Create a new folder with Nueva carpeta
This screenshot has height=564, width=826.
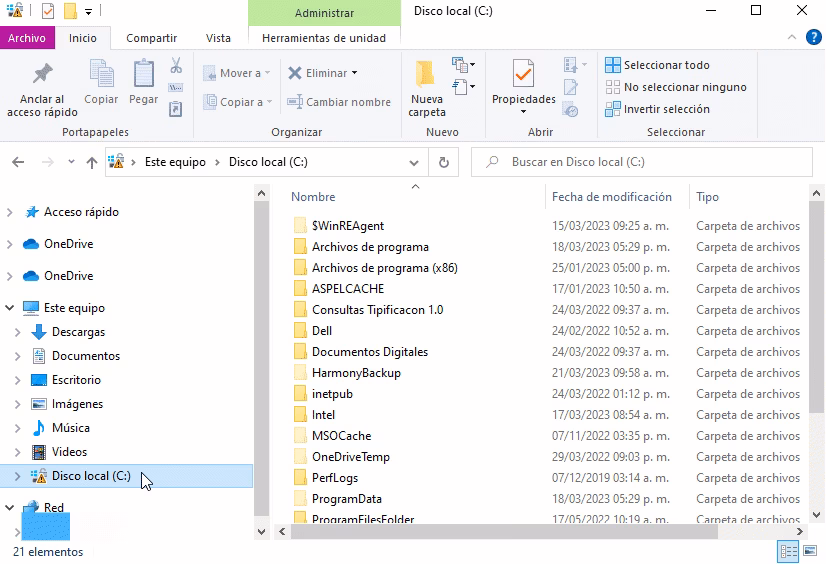point(427,88)
